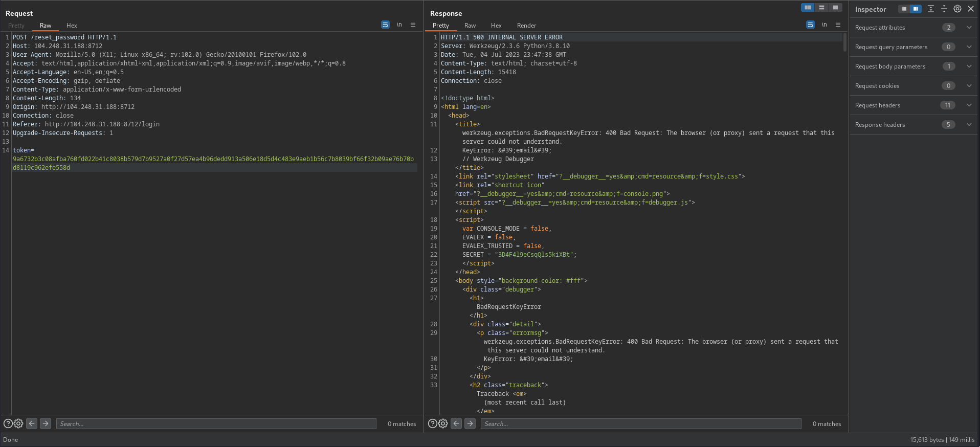Select side-by-side layout view icon
Viewport: 980px width, 447px height.
pyautogui.click(x=808, y=8)
